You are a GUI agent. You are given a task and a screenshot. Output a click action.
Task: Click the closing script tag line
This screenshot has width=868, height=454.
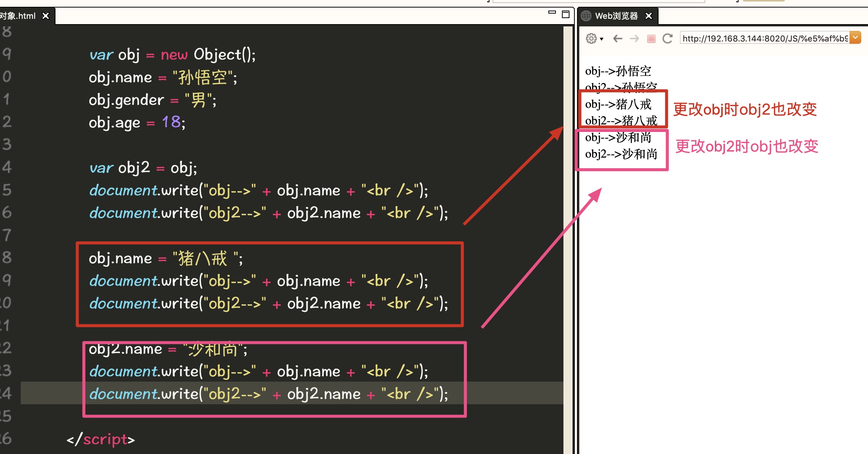101,440
